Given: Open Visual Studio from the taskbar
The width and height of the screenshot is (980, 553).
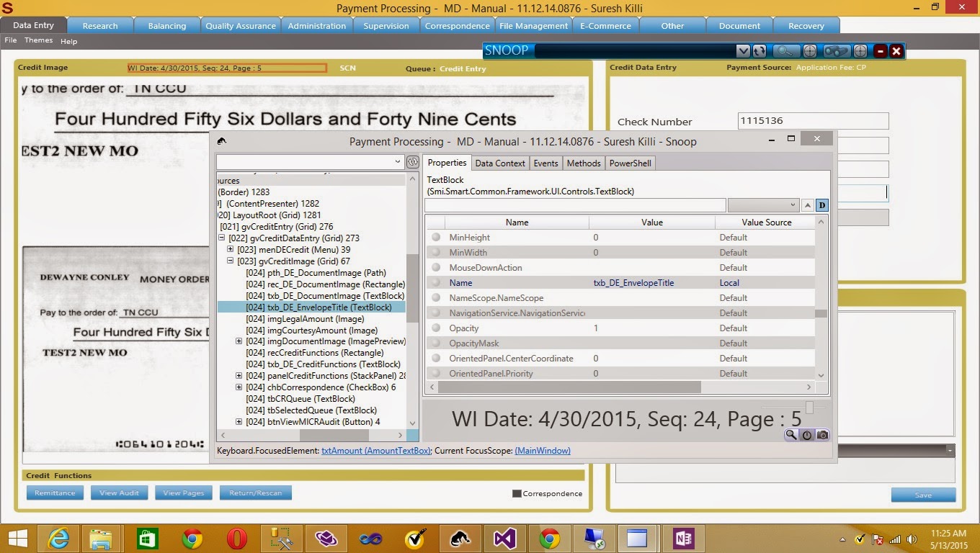Looking at the screenshot, I should coord(504,538).
